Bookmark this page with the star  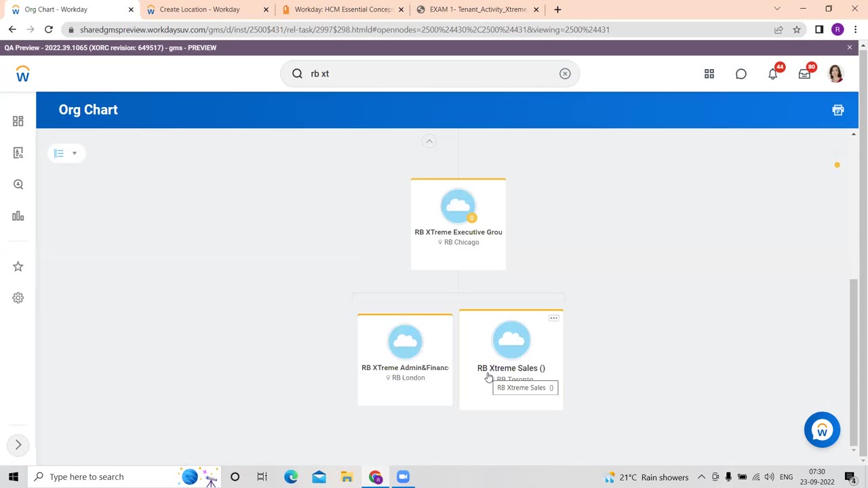(x=797, y=30)
